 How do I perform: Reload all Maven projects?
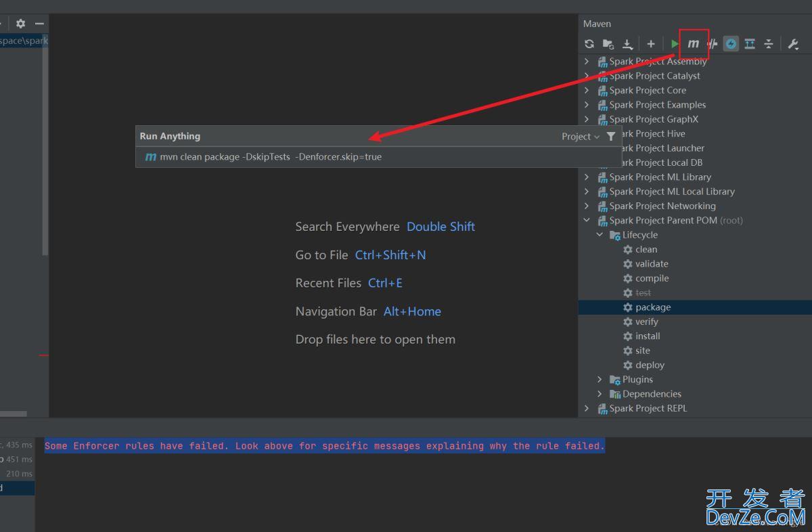589,44
